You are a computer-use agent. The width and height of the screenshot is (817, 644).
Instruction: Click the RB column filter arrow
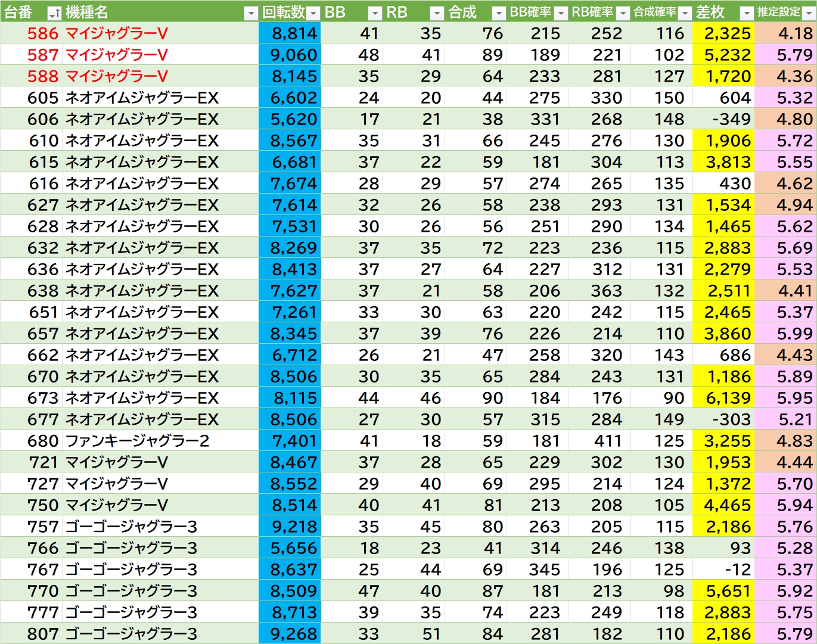pyautogui.click(x=437, y=13)
